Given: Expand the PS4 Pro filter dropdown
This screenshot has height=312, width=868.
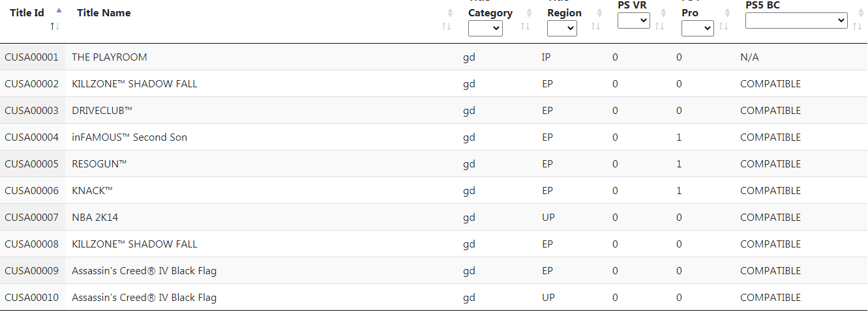Looking at the screenshot, I should (x=698, y=28).
